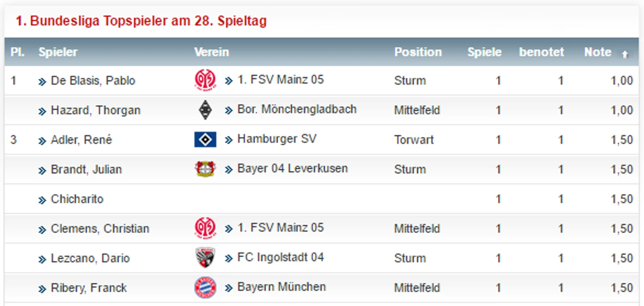Open Chicharito player link
This screenshot has width=644, height=306.
pyautogui.click(x=77, y=199)
